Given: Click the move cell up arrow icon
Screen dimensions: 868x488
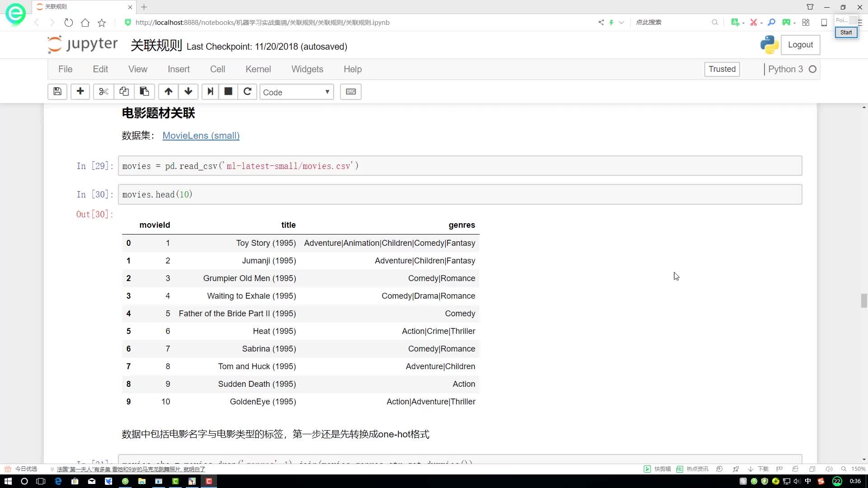Looking at the screenshot, I should (x=168, y=92).
